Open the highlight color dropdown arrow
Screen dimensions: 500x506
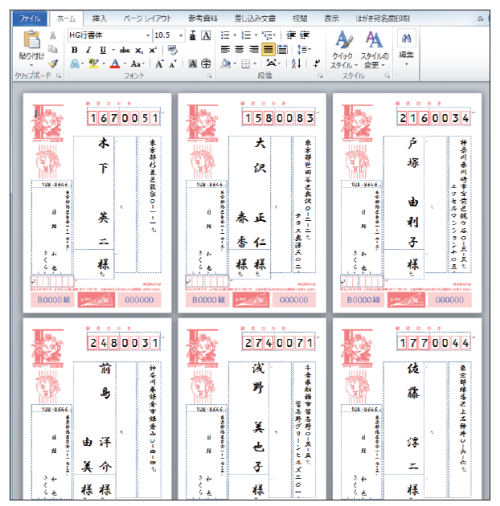point(104,64)
